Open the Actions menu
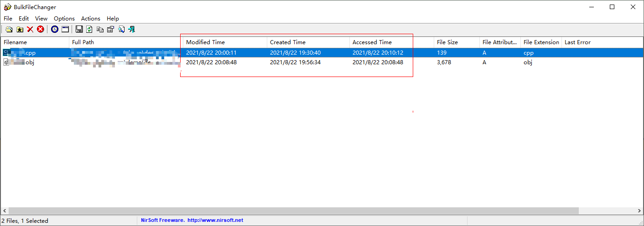644x226 pixels. tap(91, 19)
